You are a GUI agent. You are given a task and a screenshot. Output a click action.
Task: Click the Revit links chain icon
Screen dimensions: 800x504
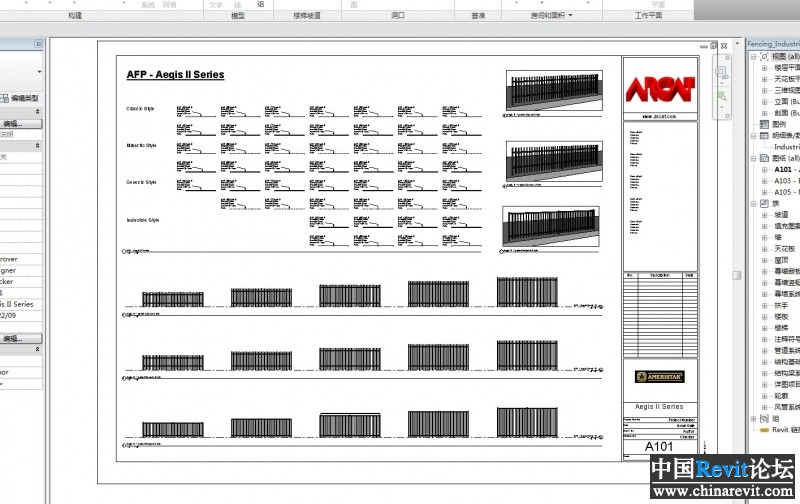click(764, 430)
